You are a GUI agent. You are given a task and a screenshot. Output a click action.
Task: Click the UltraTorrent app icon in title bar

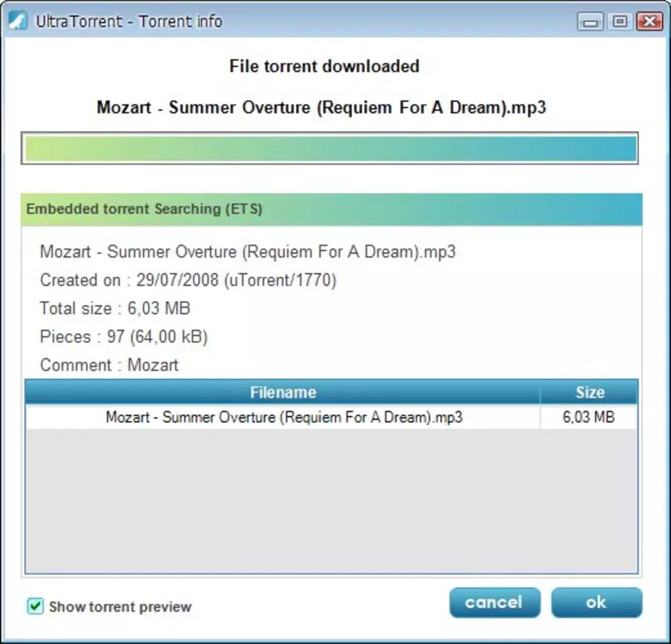pyautogui.click(x=18, y=21)
